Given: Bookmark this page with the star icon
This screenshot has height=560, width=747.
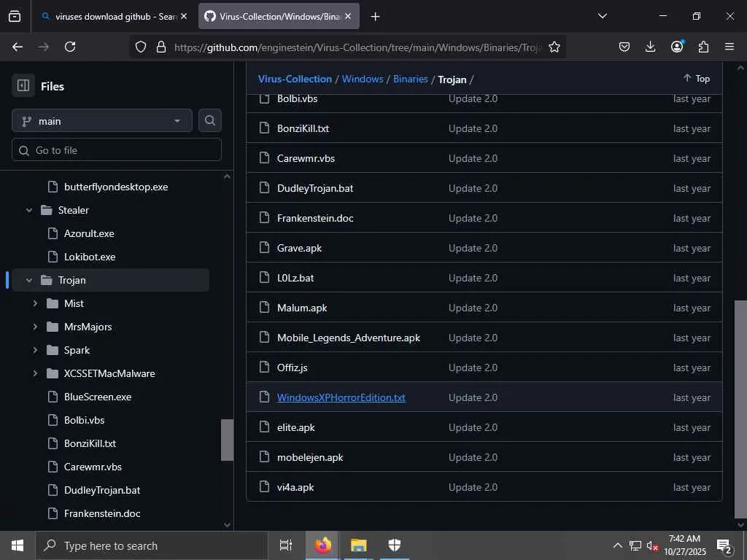Looking at the screenshot, I should pos(554,47).
